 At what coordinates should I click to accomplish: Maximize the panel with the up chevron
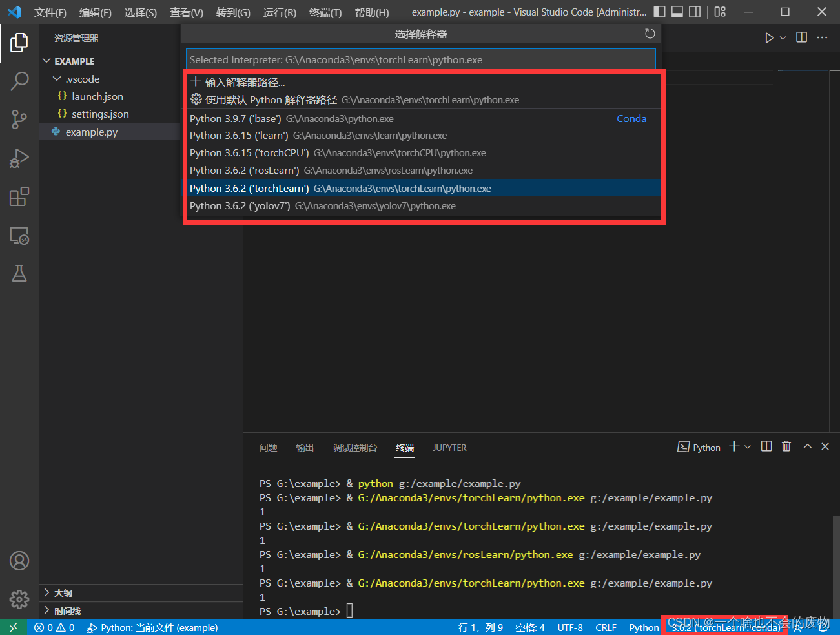(807, 446)
